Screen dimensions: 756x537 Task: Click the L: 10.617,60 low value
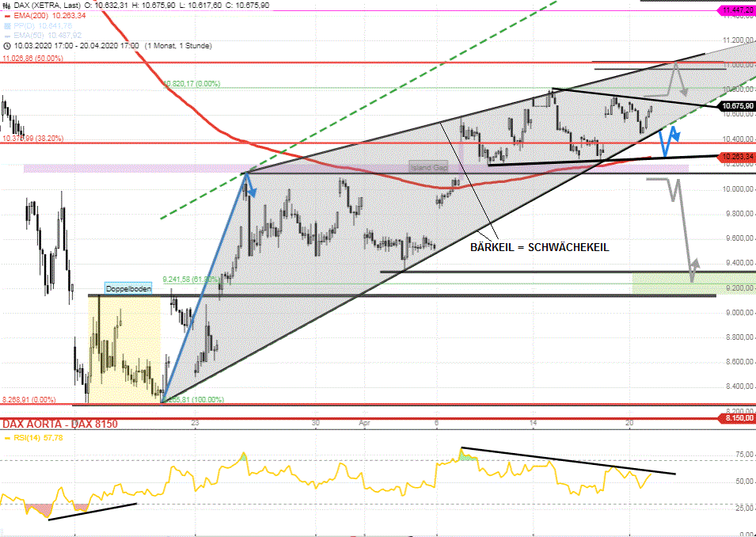click(200, 6)
